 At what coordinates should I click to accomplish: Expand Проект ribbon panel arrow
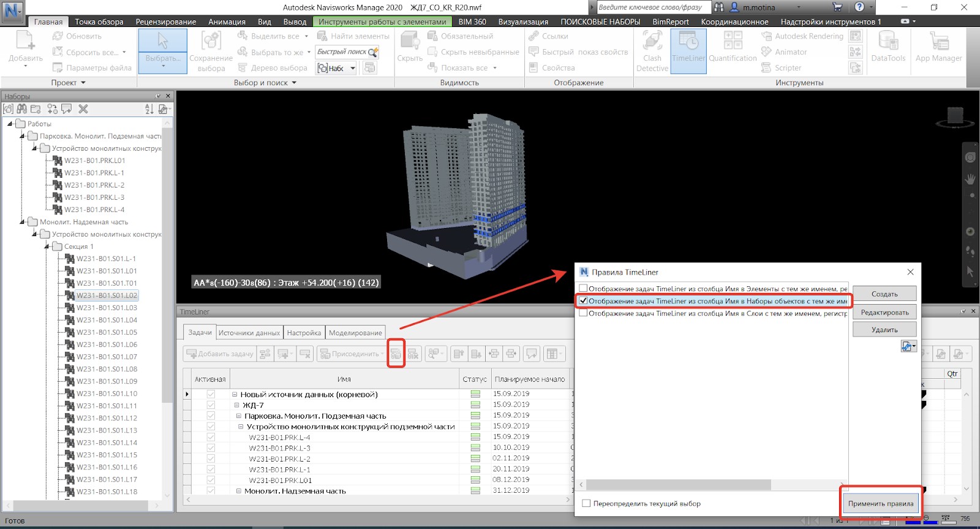click(83, 83)
